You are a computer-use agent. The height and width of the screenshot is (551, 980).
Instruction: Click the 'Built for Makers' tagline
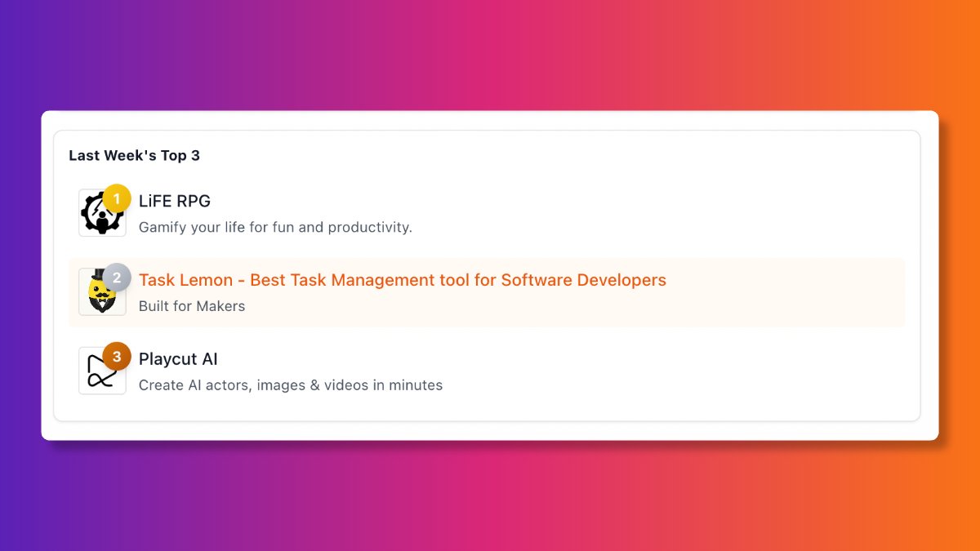click(x=192, y=306)
